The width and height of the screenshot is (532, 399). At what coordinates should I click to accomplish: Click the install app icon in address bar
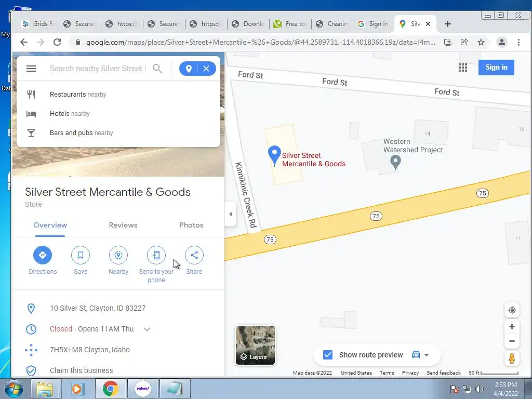pos(447,42)
